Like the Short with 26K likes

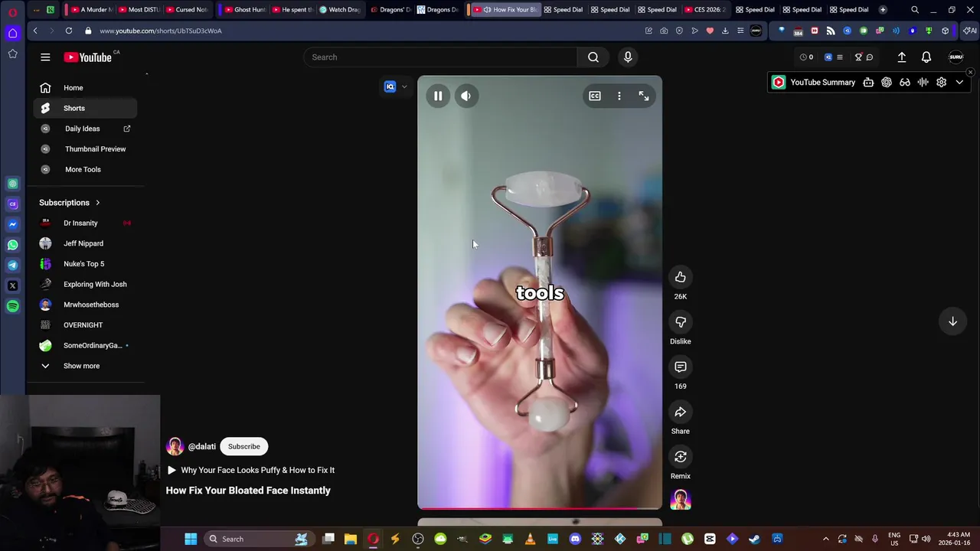681,277
